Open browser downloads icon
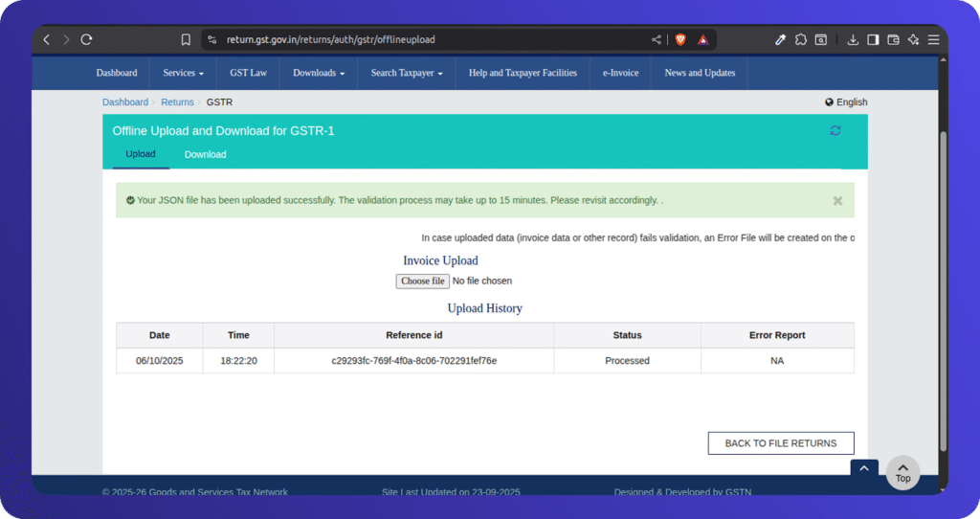 [x=853, y=39]
